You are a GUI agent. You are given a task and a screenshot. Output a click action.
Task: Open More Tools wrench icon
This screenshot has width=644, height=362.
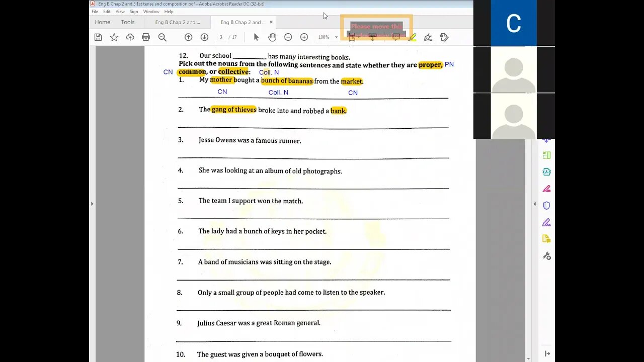[547, 256]
